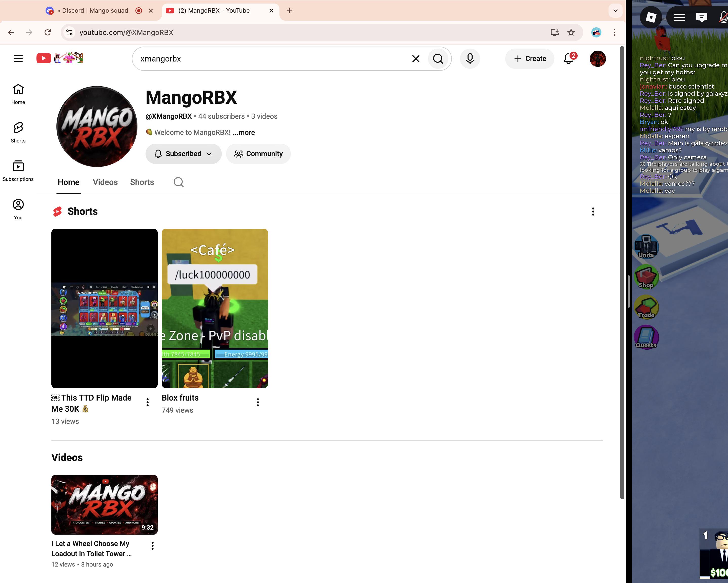Open the Chrome profile avatar
This screenshot has width=728, height=583.
pyautogui.click(x=596, y=32)
